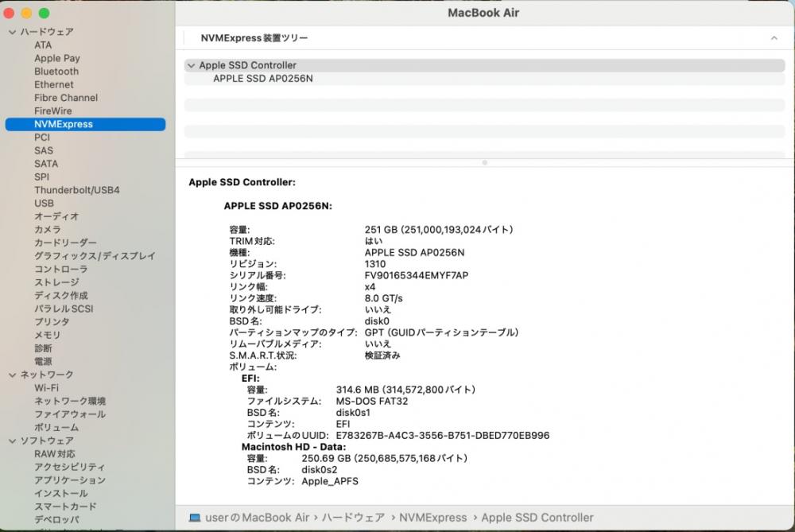795x532 pixels.
Task: Open アクセシビリティ in the sidebar
Action: click(x=69, y=467)
